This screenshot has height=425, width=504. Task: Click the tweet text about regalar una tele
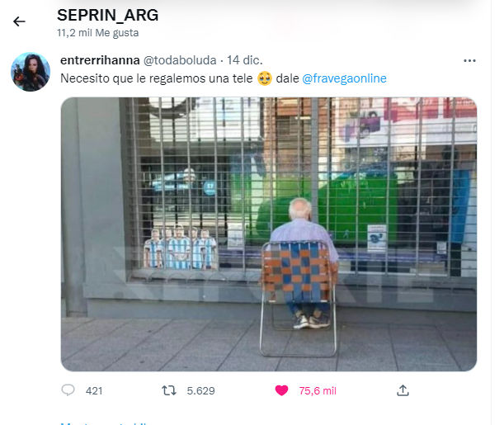tap(224, 78)
